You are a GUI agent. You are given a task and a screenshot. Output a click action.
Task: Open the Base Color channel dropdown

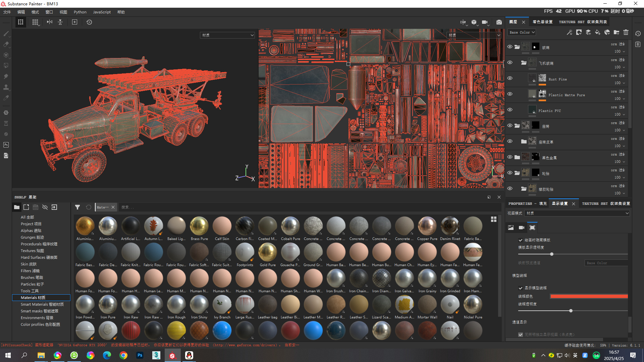(522, 32)
